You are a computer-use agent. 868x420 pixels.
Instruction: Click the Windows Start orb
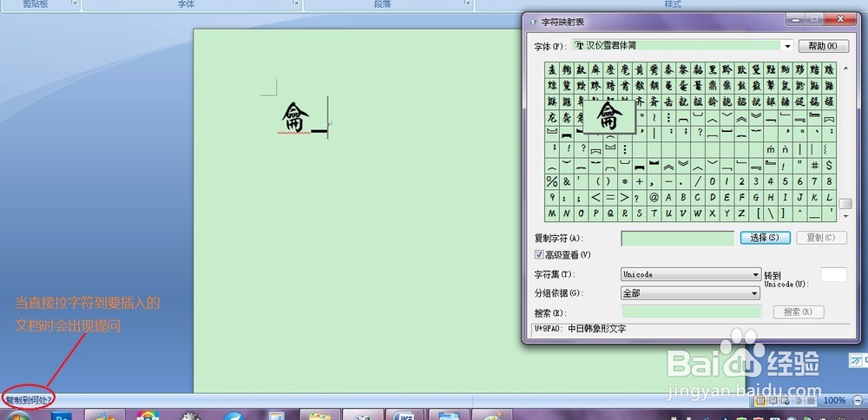coord(18,417)
